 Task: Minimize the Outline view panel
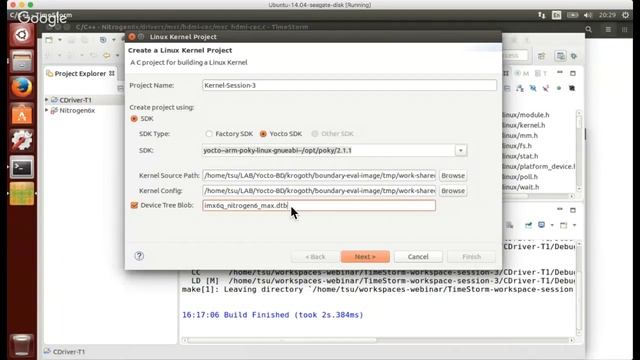pos(560,73)
